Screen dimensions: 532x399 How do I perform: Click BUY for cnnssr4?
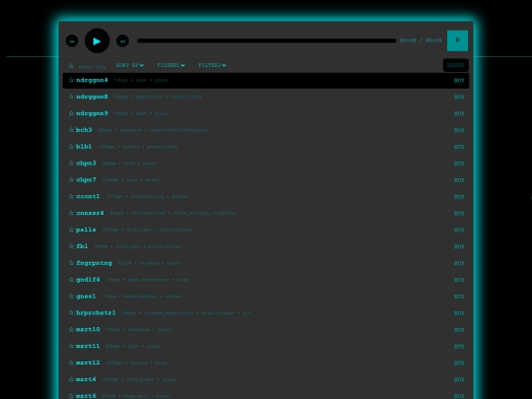(459, 214)
